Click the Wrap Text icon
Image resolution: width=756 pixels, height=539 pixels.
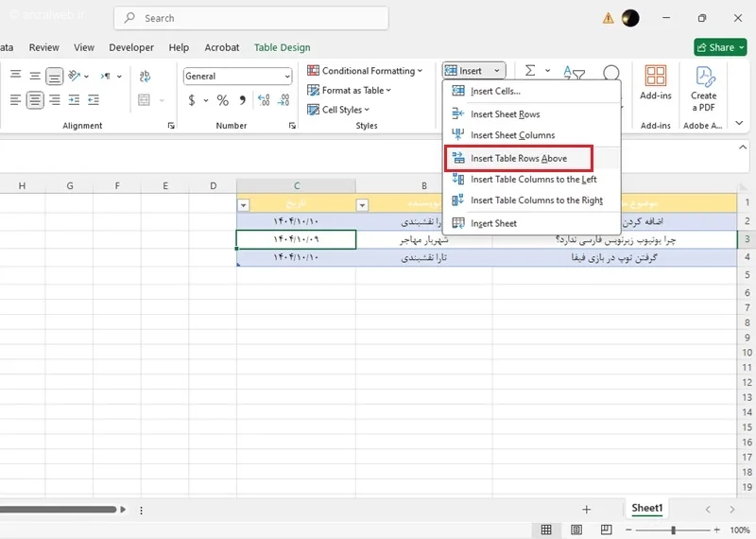click(x=145, y=76)
